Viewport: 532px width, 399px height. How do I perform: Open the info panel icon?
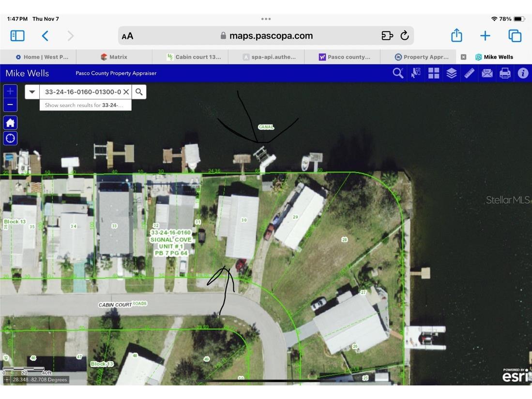pyautogui.click(x=523, y=73)
